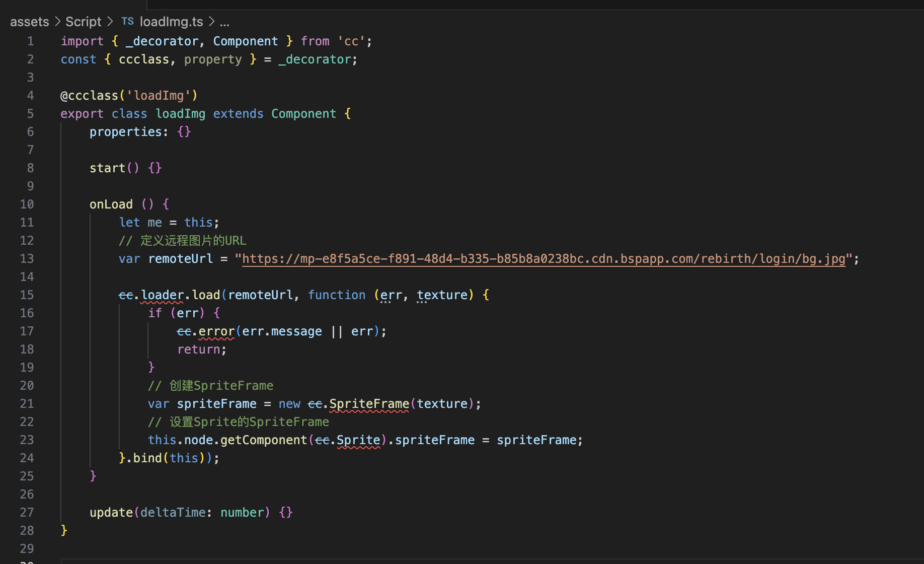This screenshot has height=564, width=924.
Task: Click "message" in err.message
Action: tap(296, 331)
